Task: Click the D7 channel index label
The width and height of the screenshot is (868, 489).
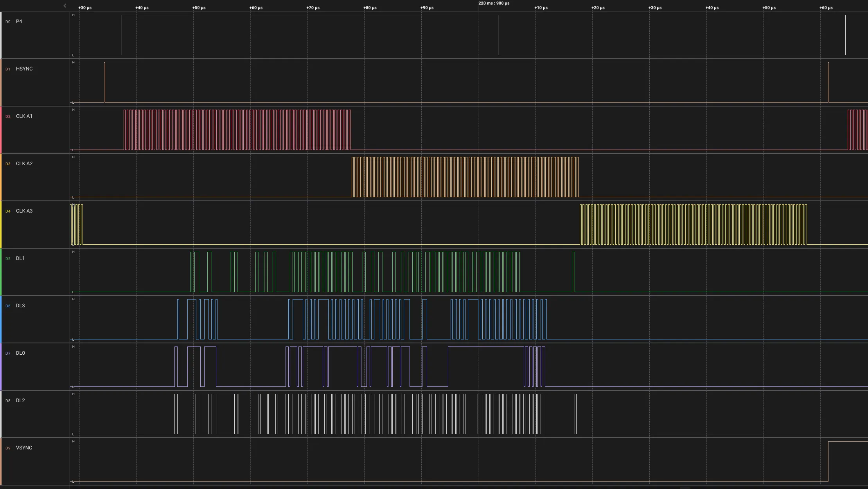Action: pyautogui.click(x=8, y=354)
